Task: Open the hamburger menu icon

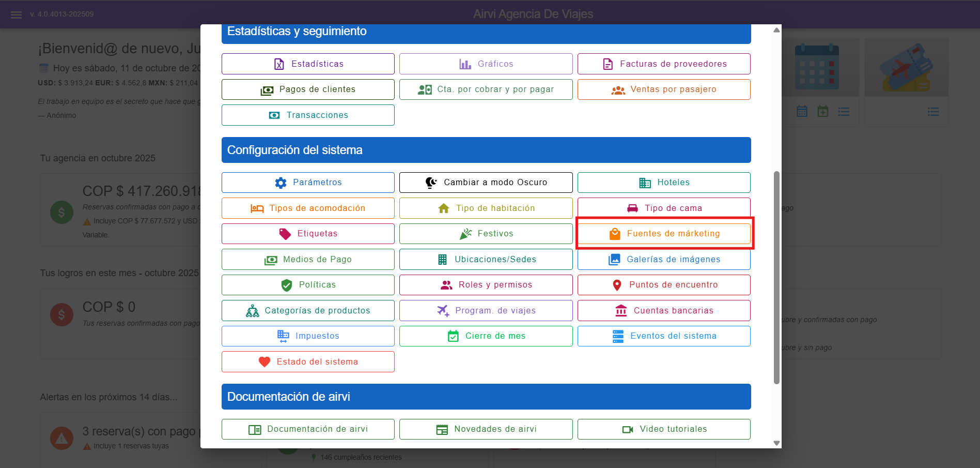Action: pyautogui.click(x=16, y=14)
